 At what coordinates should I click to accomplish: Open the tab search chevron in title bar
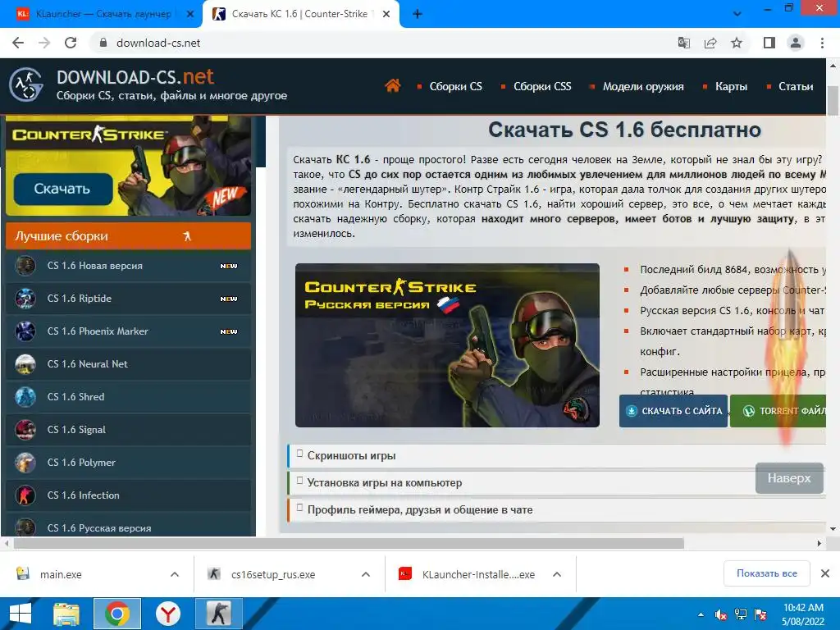(737, 14)
